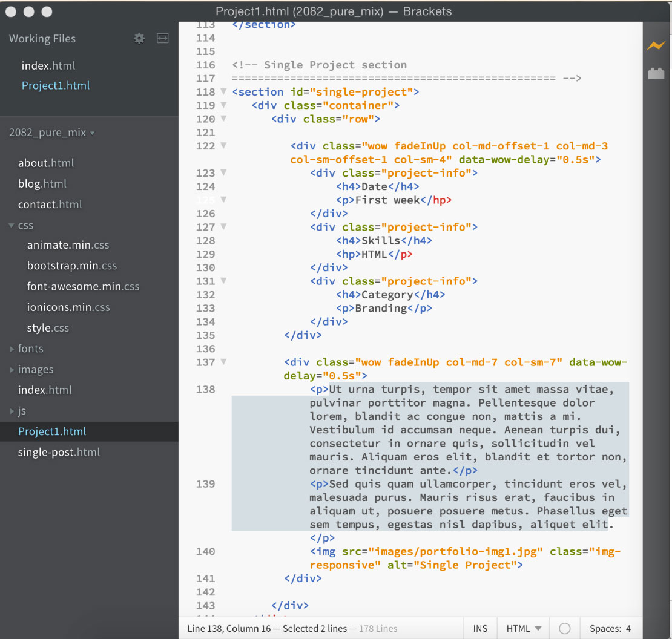Collapse the css folder
Viewport: 672px width, 639px height.
12,225
